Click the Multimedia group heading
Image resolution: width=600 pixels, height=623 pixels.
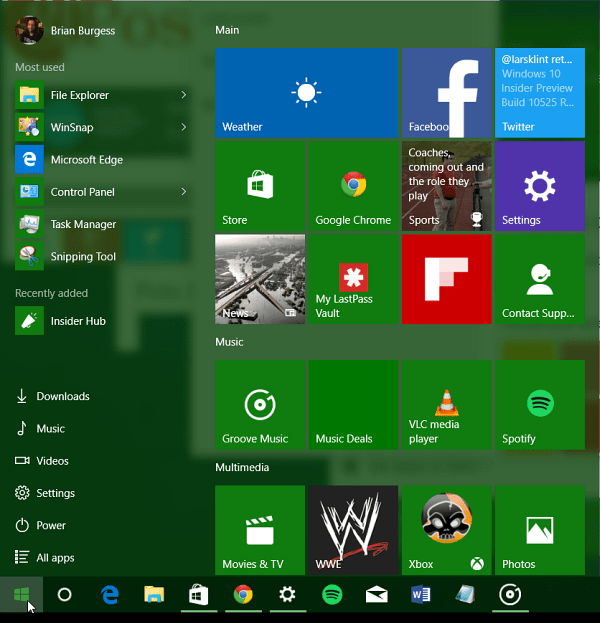242,467
